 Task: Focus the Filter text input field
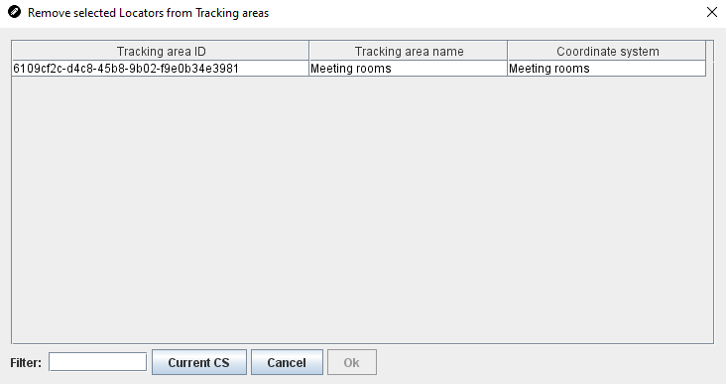click(x=98, y=362)
